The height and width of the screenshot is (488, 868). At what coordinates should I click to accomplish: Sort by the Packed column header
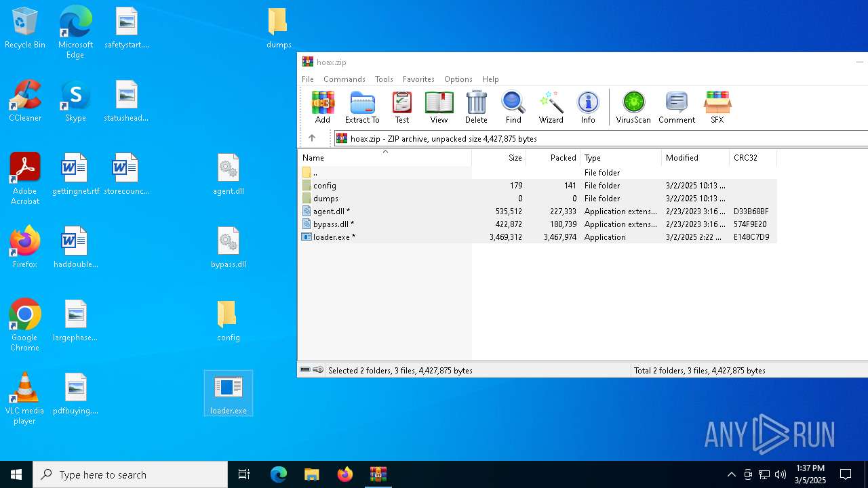click(553, 157)
